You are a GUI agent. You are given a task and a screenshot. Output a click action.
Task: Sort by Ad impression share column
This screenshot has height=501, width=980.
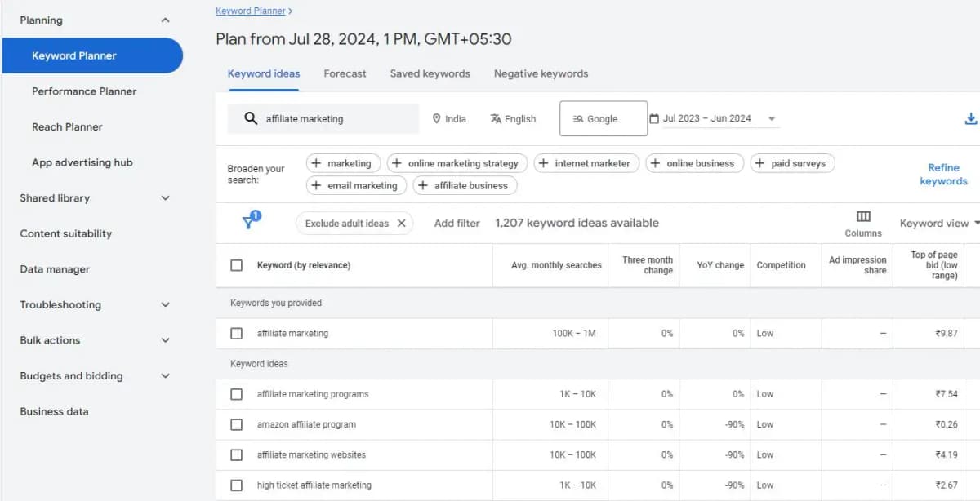pyautogui.click(x=857, y=265)
